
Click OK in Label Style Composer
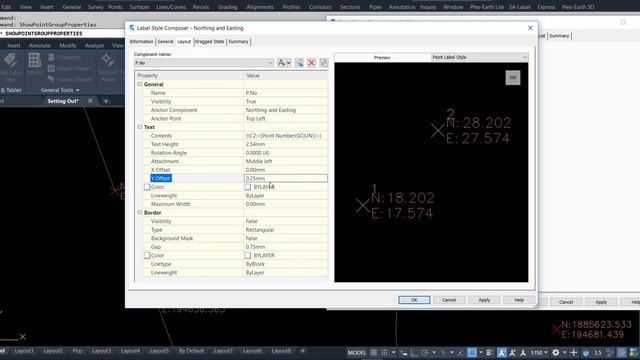(414, 300)
